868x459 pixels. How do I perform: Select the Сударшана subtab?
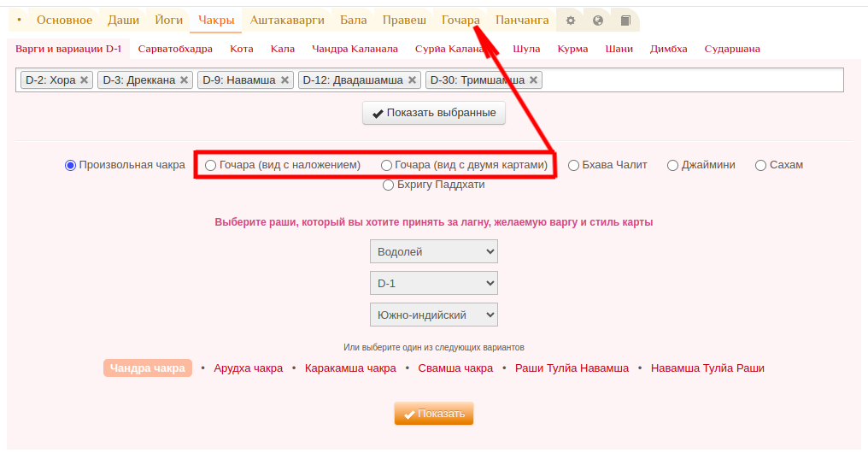[x=732, y=49]
